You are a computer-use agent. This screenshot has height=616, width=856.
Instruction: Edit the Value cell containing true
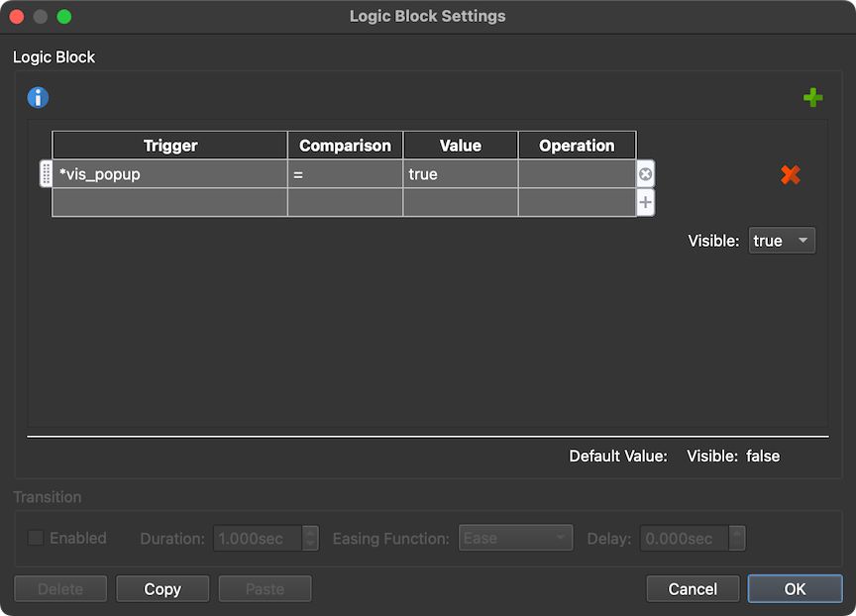pyautogui.click(x=460, y=173)
